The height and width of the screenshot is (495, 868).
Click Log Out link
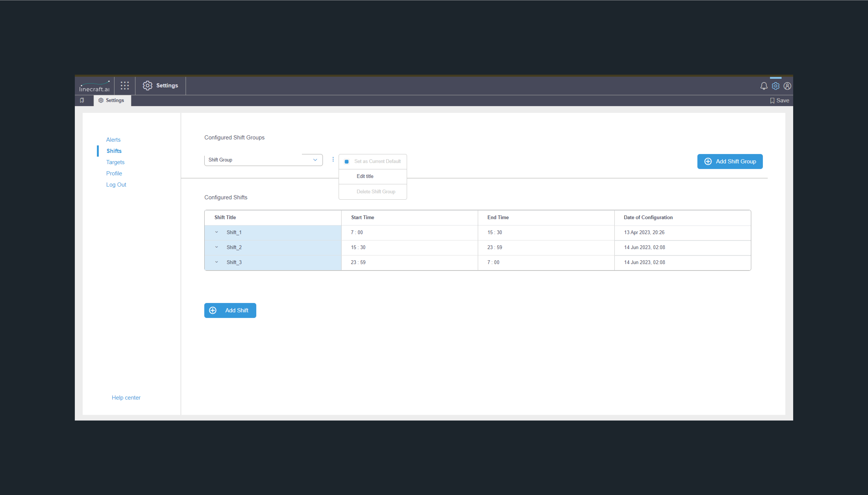tap(116, 185)
